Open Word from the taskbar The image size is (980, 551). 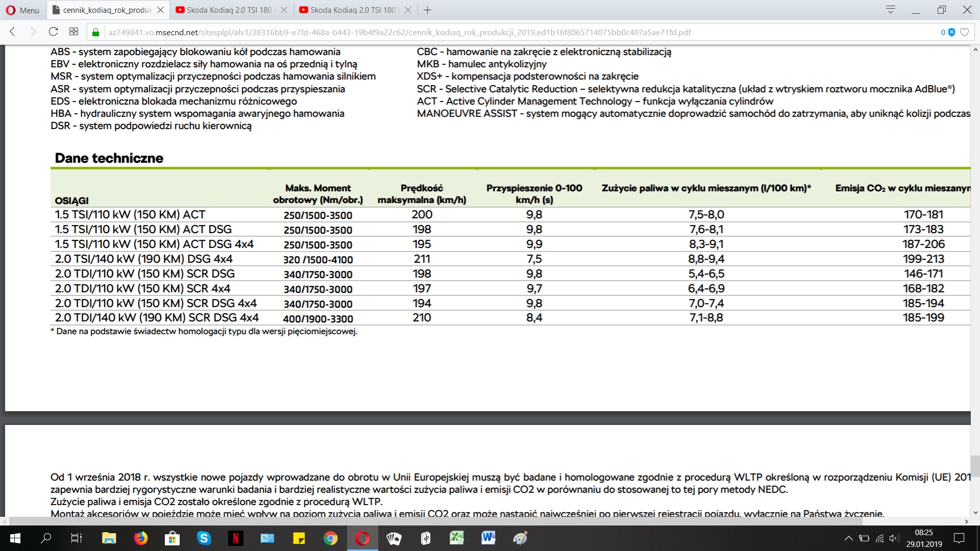coord(488,538)
